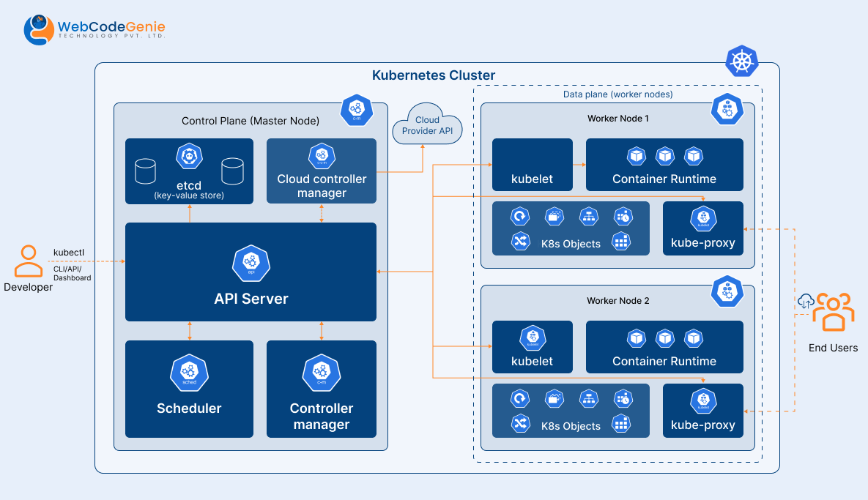The width and height of the screenshot is (868, 500).
Task: Click the kubelet icon in Worker Node 2
Action: pos(533,337)
